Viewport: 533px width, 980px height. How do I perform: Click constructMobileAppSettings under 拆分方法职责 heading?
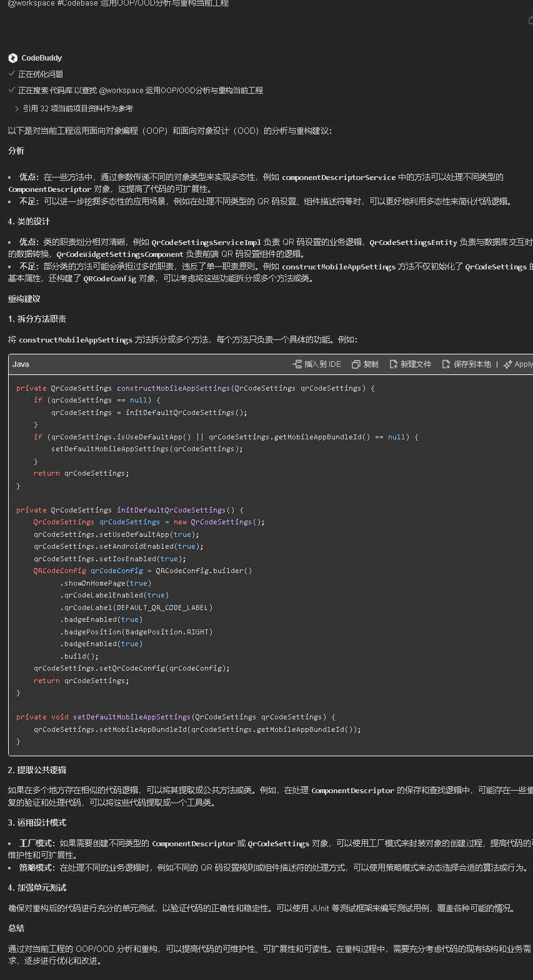[76, 341]
